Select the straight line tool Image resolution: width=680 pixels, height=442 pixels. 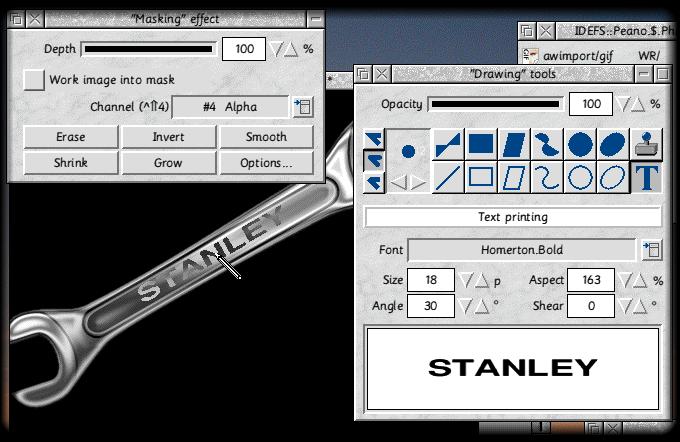447,177
